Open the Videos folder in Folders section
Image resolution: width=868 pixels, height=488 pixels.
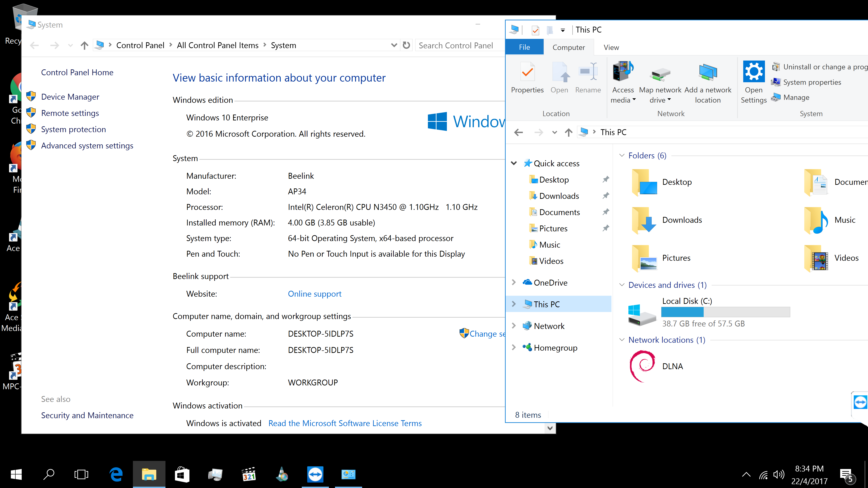pyautogui.click(x=831, y=258)
